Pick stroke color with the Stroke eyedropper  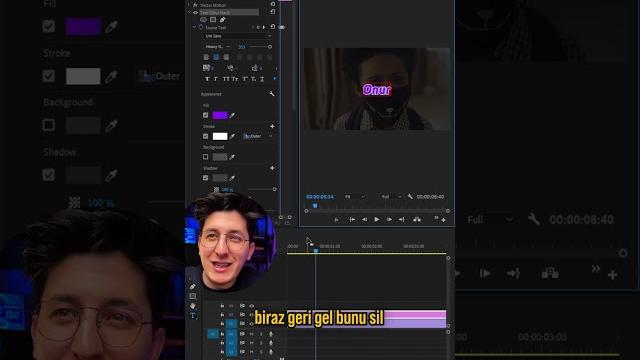click(232, 136)
